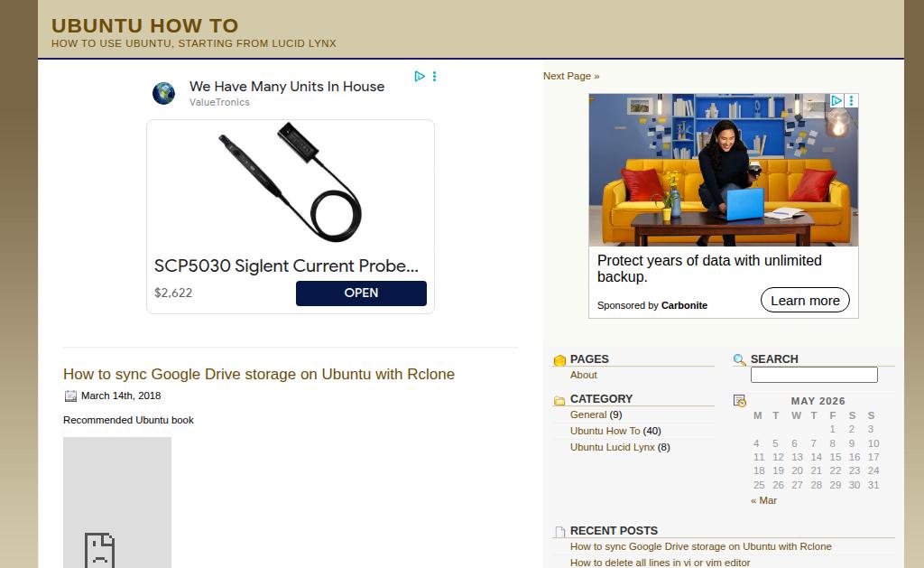This screenshot has width=924, height=568.
Task: Go to Next Page link
Action: [x=571, y=76]
